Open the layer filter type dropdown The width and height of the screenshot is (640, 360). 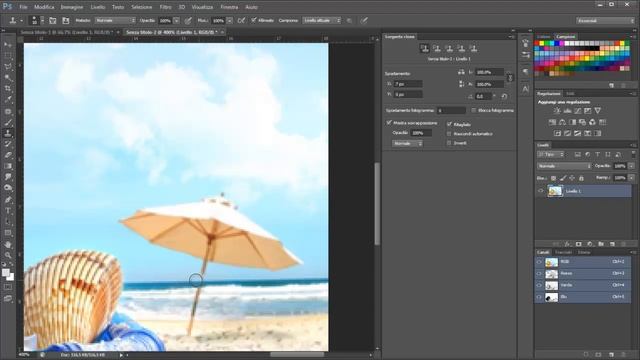[551, 154]
